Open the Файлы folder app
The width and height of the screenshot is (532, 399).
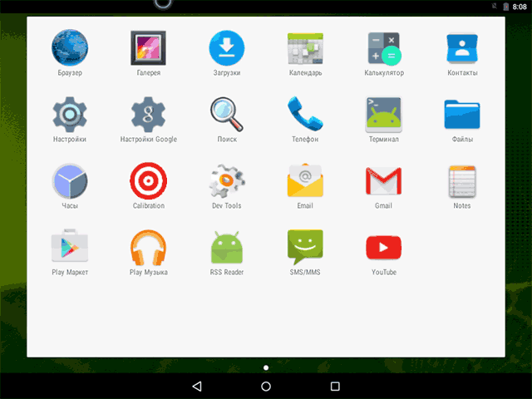tap(462, 115)
